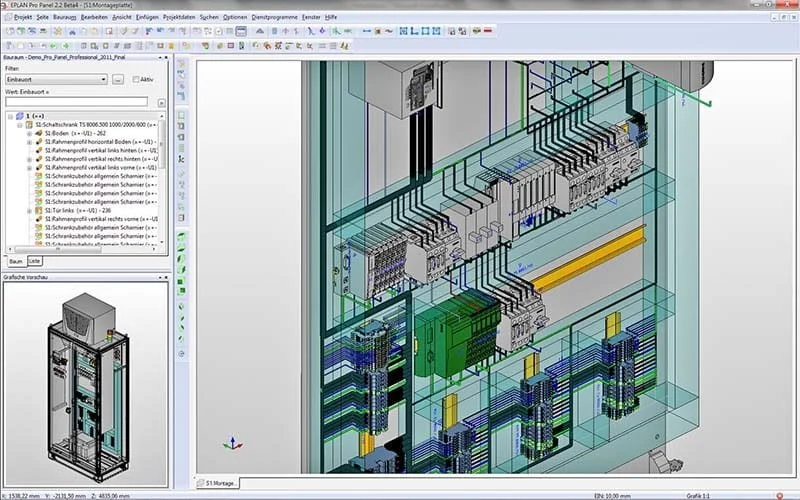Select tree row 'S1:Rahmenprofil vertikal rechts vorne'

(x=101, y=219)
